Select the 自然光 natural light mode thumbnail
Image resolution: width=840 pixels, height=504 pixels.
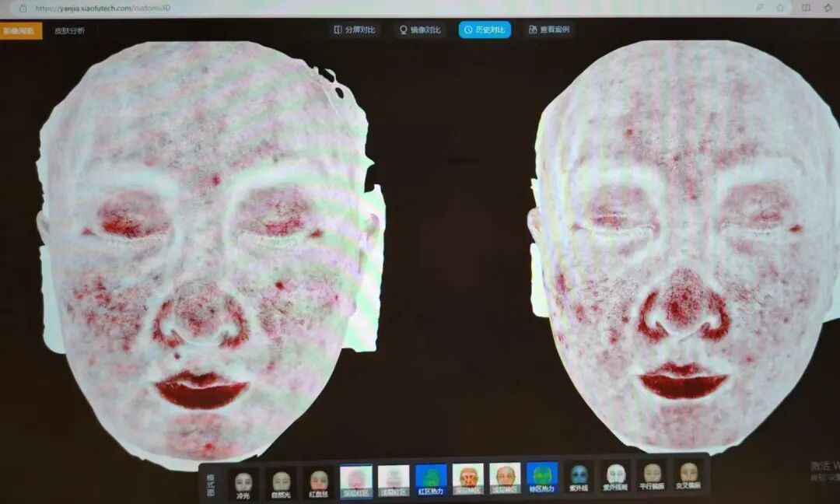coord(281,483)
